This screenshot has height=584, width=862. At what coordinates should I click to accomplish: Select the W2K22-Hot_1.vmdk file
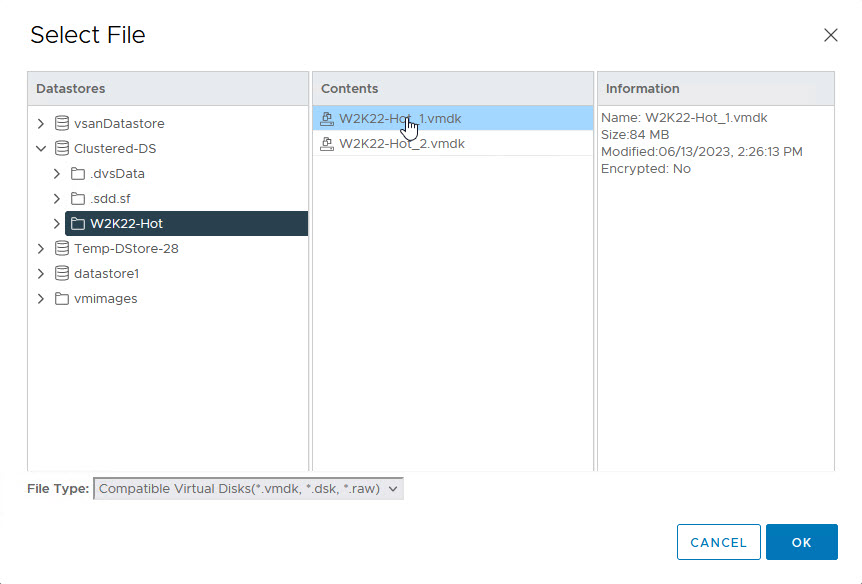click(400, 119)
